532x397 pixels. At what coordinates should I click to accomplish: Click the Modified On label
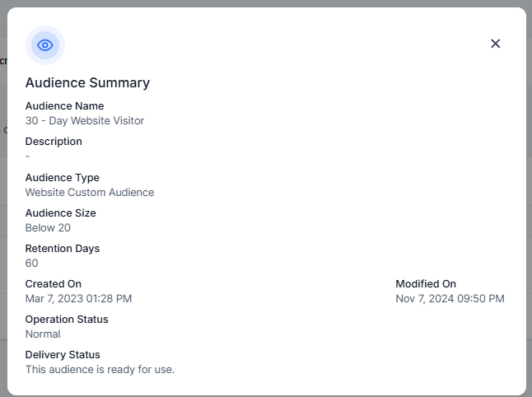pyautogui.click(x=426, y=284)
